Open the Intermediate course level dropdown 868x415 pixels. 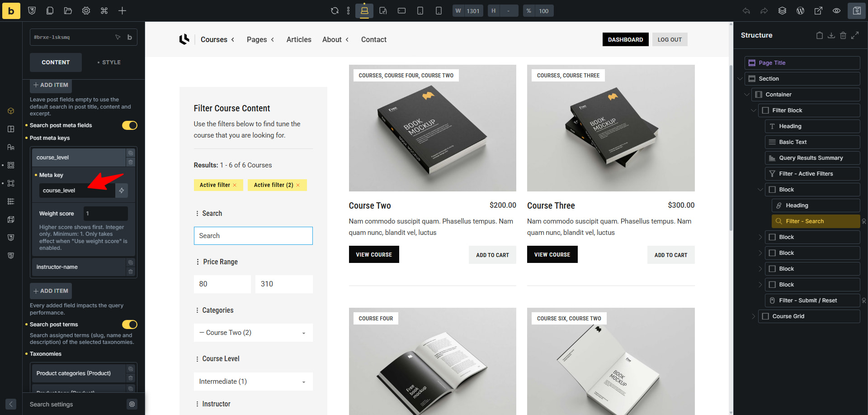click(253, 382)
